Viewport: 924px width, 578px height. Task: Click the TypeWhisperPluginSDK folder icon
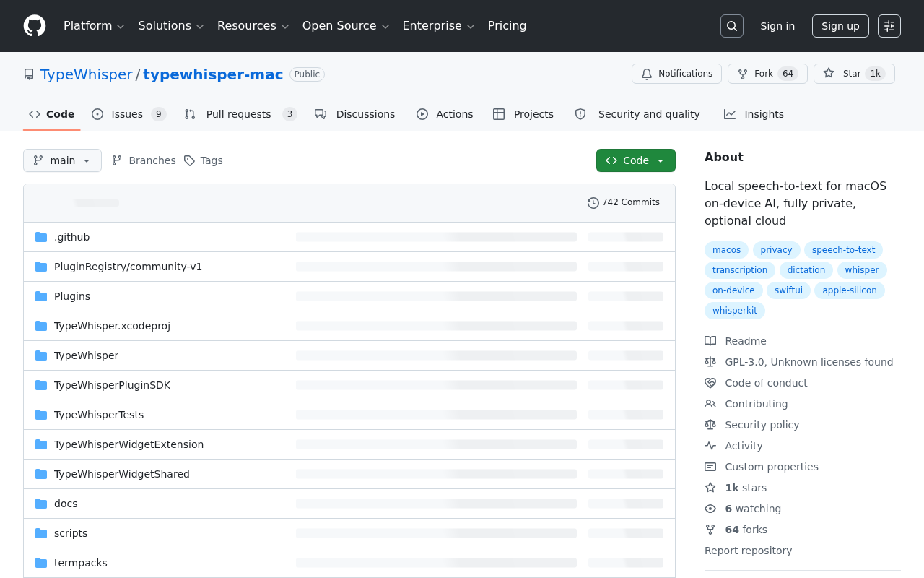pos(41,385)
